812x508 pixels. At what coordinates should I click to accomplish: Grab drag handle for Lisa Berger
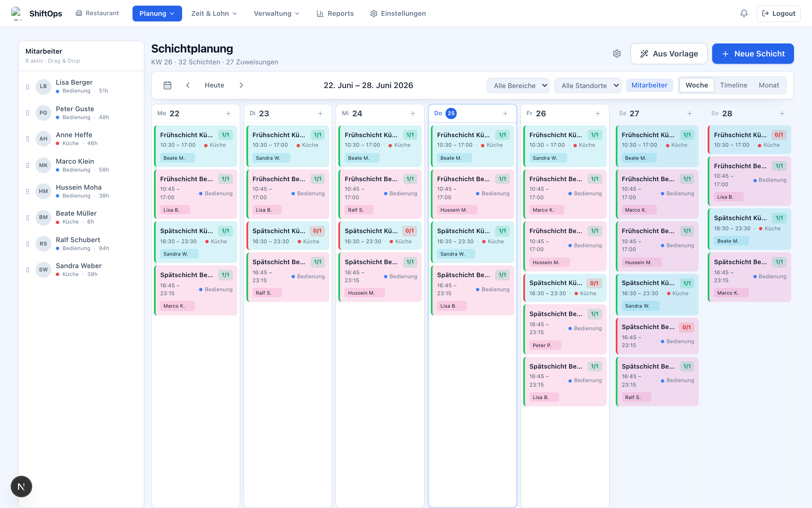point(28,87)
